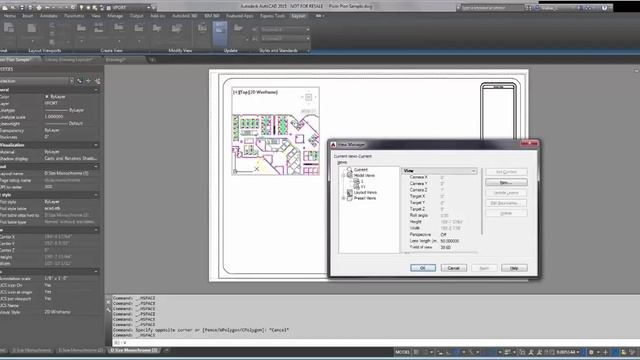Switch to the third drawing file tab
This screenshot has height=360, width=640.
122,60
